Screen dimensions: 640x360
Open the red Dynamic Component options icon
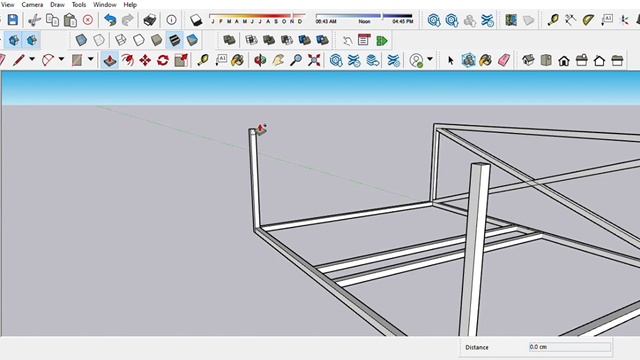(364, 40)
